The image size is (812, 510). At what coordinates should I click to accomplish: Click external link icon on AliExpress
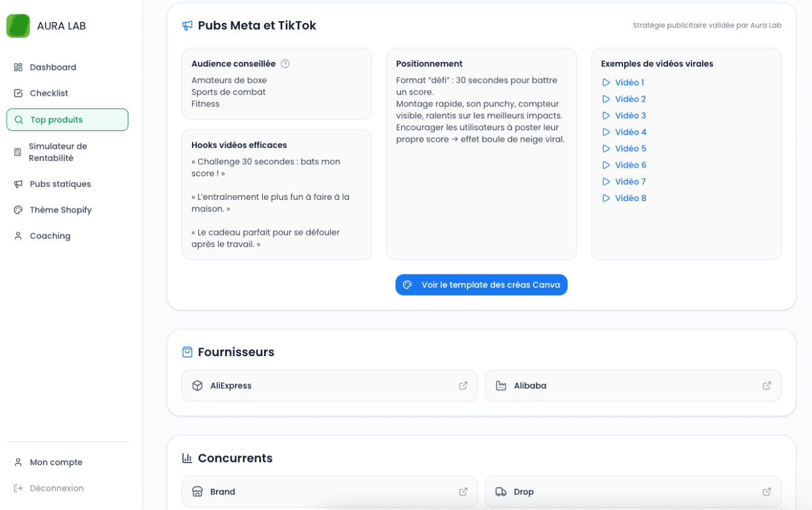[463, 386]
